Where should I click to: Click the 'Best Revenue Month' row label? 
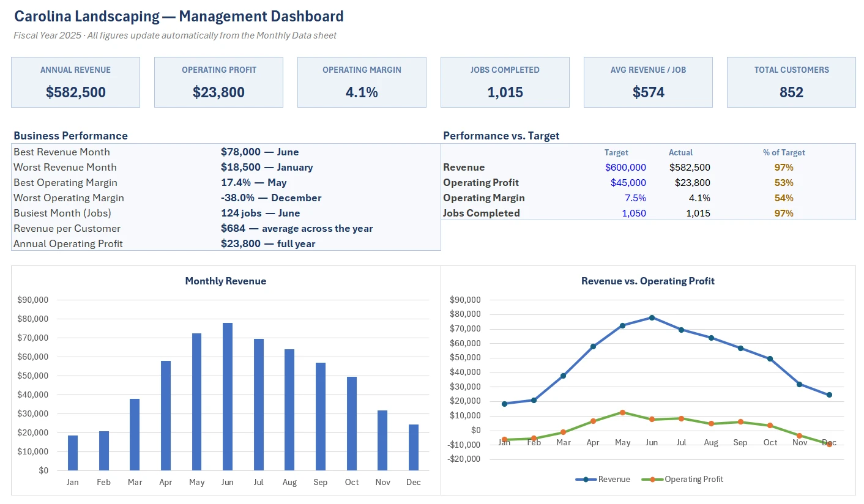click(x=62, y=152)
